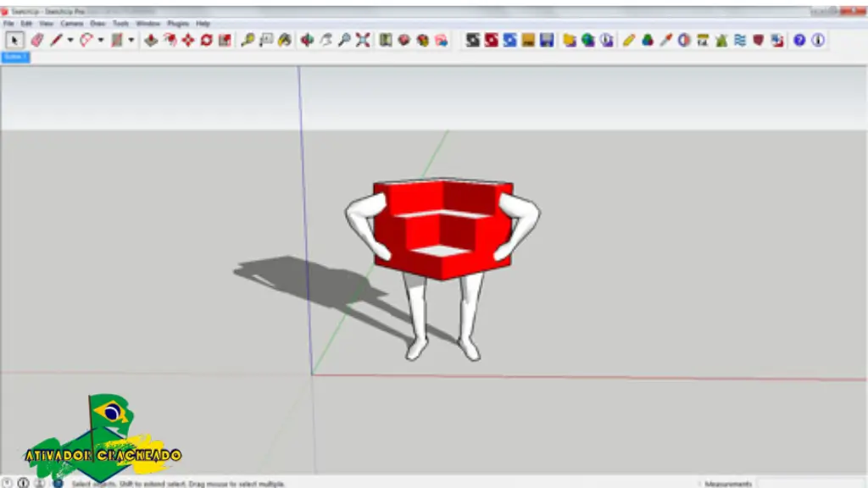
Task: Click the blue status bar help icon
Action: pos(58,483)
